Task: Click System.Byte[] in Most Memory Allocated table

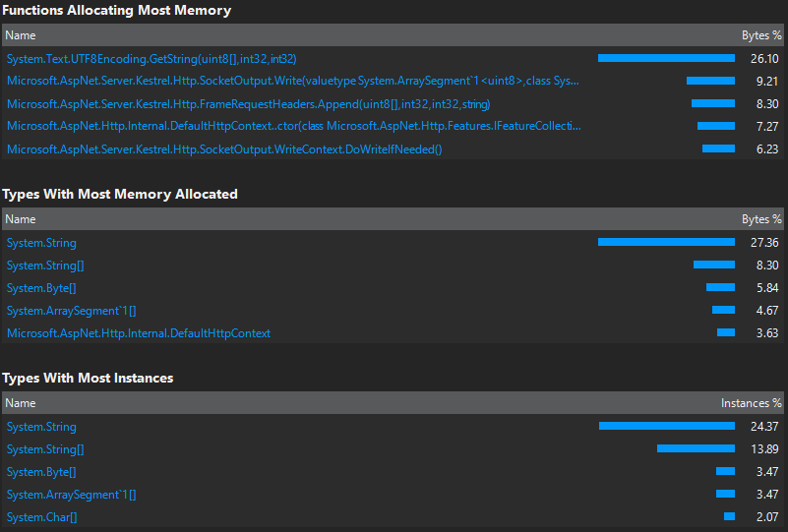Action: coord(41,288)
